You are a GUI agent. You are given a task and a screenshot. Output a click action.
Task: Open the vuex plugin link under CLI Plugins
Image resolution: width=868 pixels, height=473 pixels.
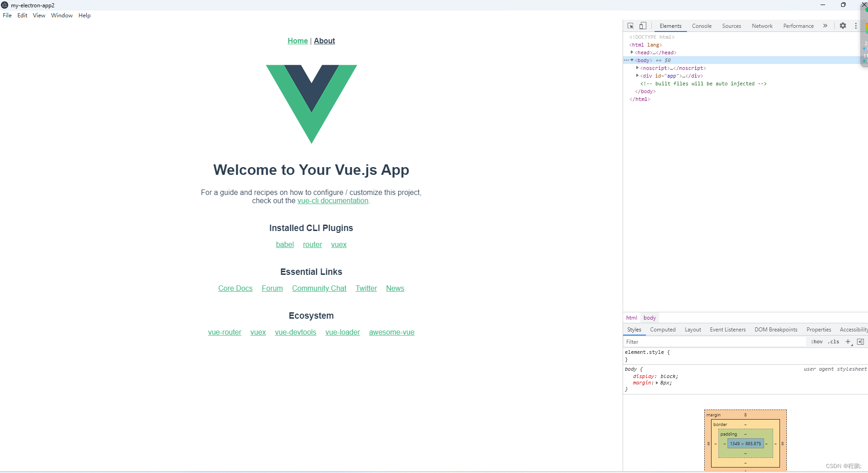[x=339, y=245]
